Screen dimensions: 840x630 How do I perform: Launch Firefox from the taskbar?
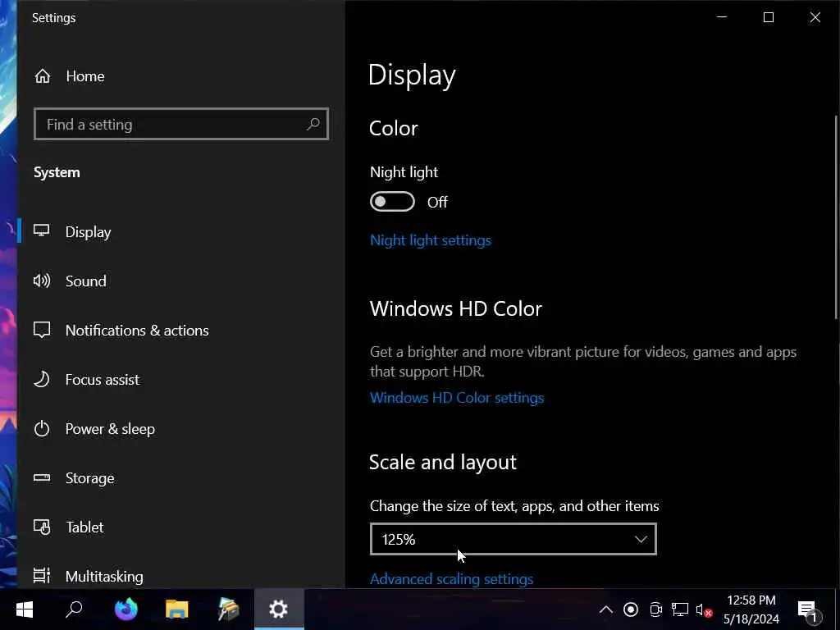tap(126, 609)
